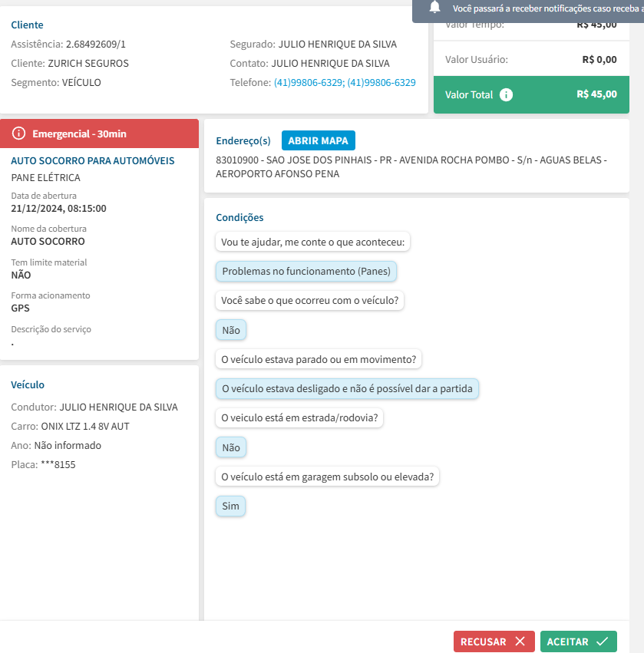This screenshot has width=644, height=653.
Task: Click the 'Você sabe o que ocorreu' question bubble
Action: point(309,301)
